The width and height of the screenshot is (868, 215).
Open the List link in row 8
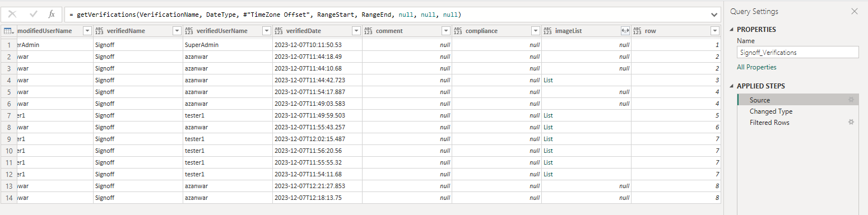pyautogui.click(x=548, y=127)
